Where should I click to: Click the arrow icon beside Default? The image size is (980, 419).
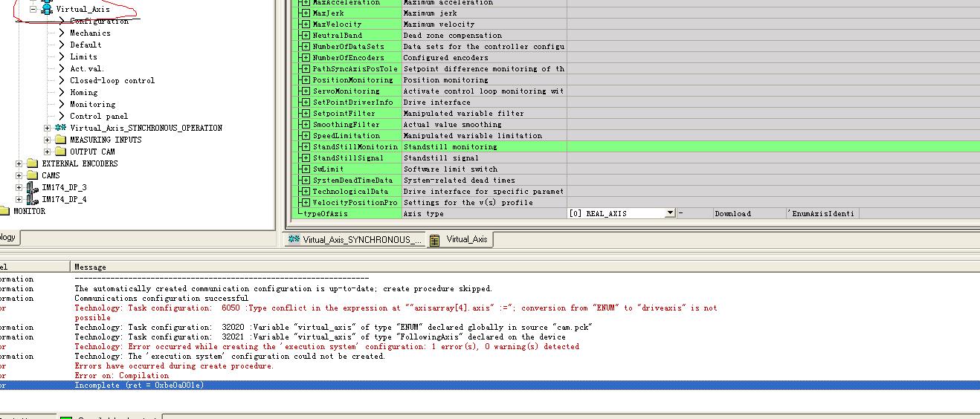62,45
